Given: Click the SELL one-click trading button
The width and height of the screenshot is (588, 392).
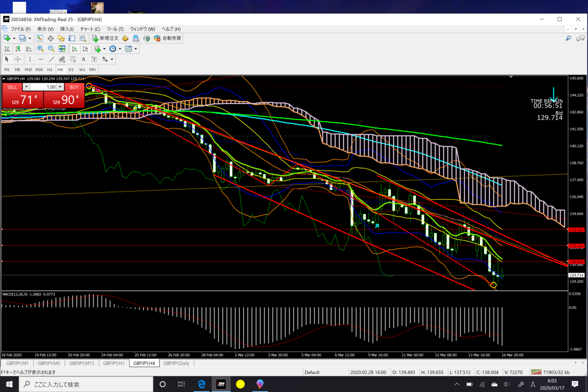Looking at the screenshot, I should (x=12, y=87).
